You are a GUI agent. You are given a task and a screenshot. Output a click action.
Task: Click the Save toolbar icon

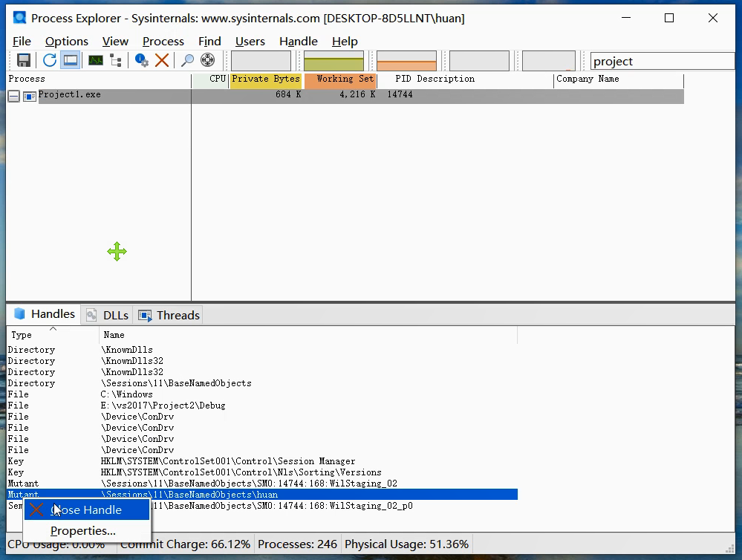(24, 61)
